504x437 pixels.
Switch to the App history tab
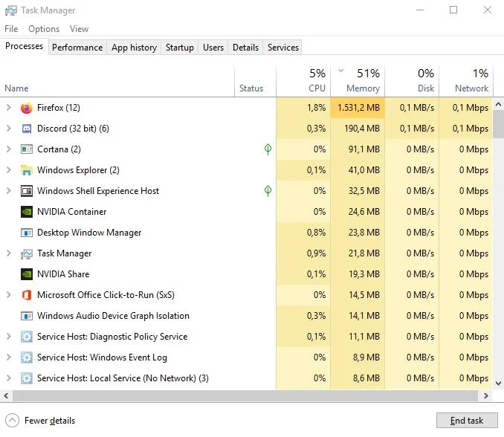coord(134,48)
